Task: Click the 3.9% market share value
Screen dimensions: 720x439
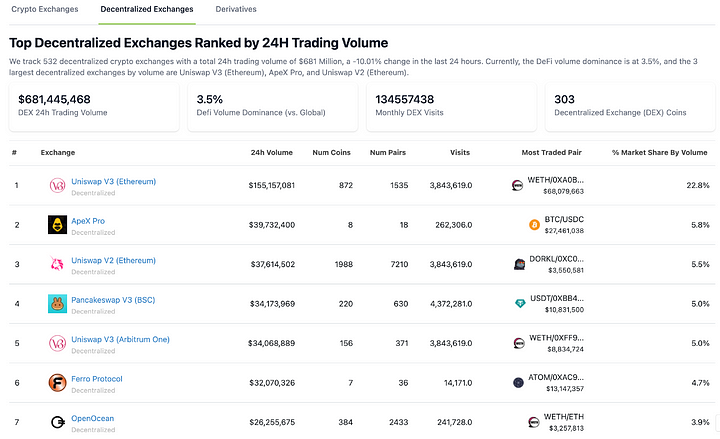Action: point(700,422)
